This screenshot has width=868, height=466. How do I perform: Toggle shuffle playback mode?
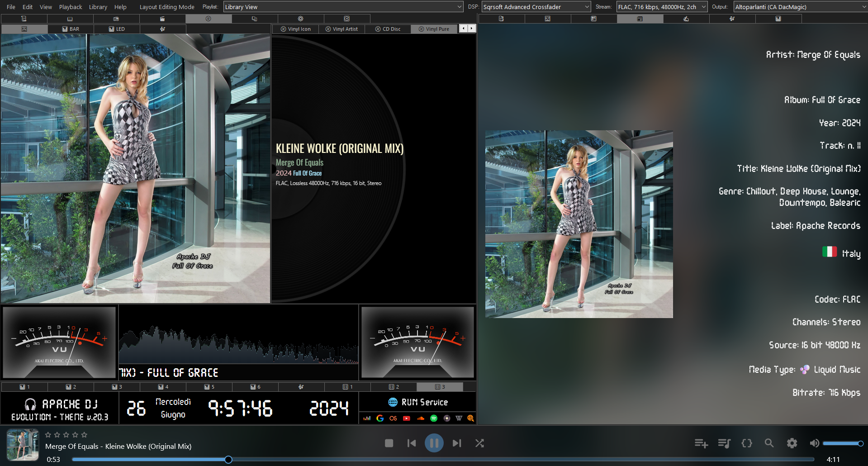[479, 443]
